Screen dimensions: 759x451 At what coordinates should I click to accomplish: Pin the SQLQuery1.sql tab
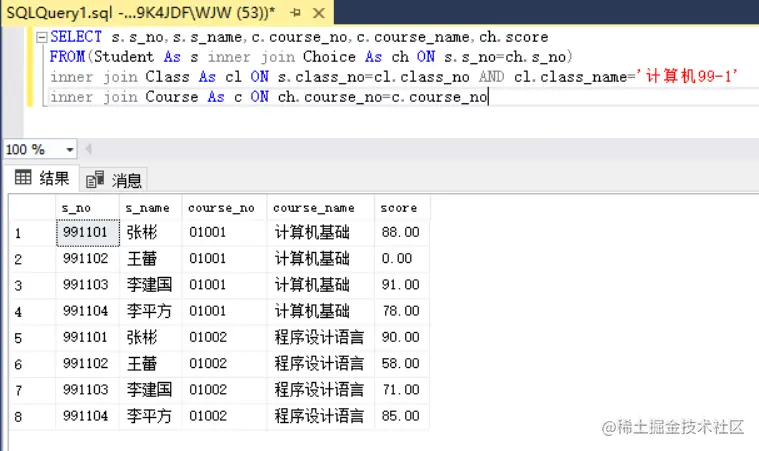click(x=295, y=13)
